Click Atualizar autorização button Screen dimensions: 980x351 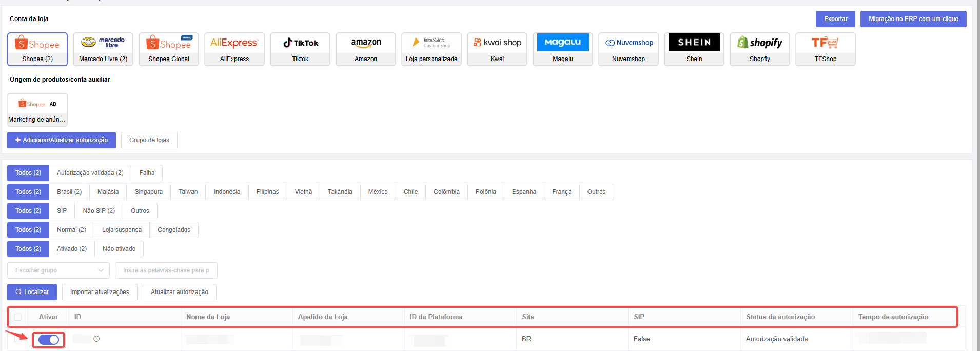180,292
